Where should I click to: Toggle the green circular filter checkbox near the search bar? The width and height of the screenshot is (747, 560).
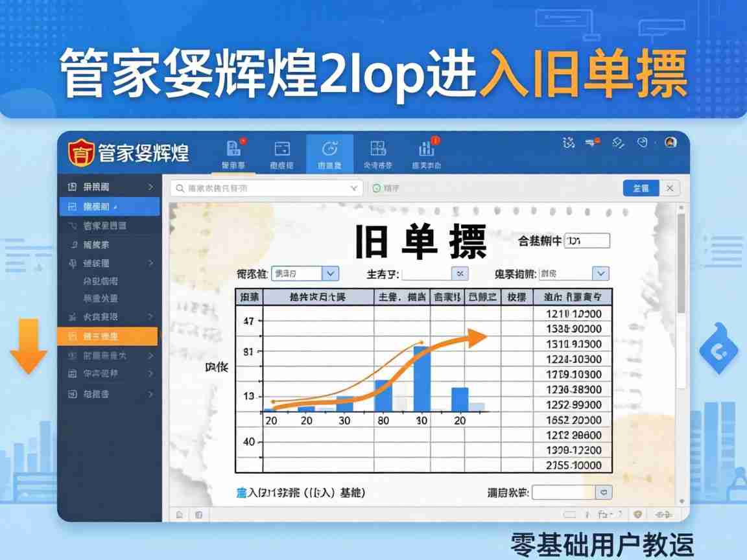pyautogui.click(x=377, y=188)
